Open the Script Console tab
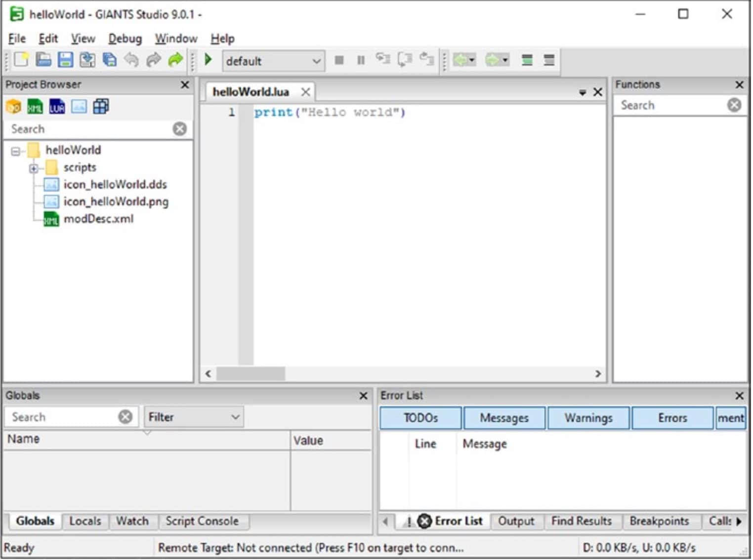 point(203,522)
